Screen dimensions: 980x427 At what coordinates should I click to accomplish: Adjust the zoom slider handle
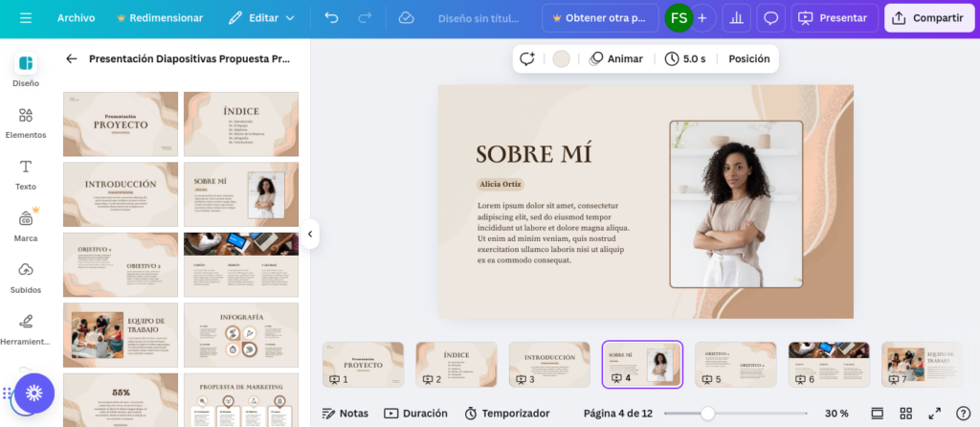point(707,414)
